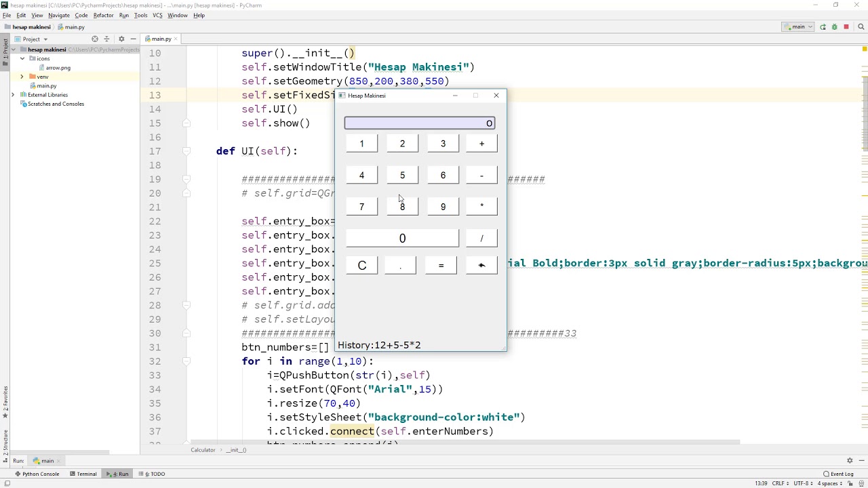The width and height of the screenshot is (868, 488).
Task: Open the Refactor menu
Action: (103, 15)
